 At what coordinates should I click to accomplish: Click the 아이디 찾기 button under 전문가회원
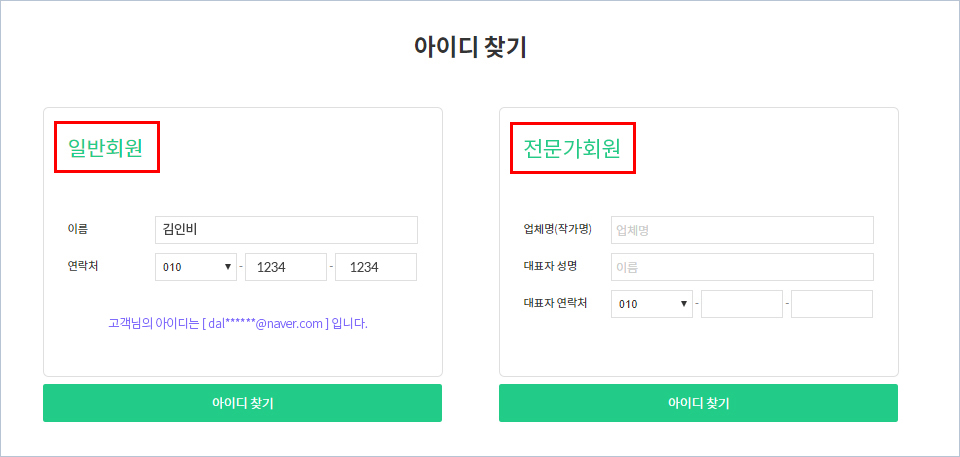(699, 403)
